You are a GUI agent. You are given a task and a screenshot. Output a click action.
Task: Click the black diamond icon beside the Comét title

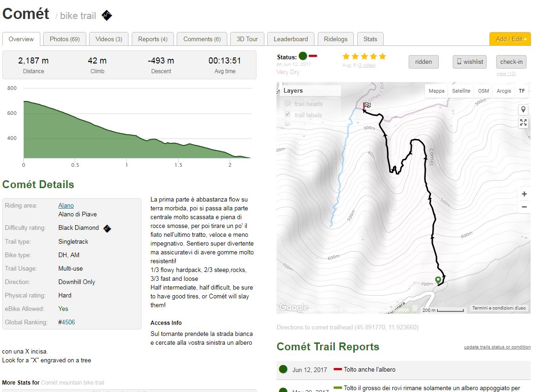point(107,15)
